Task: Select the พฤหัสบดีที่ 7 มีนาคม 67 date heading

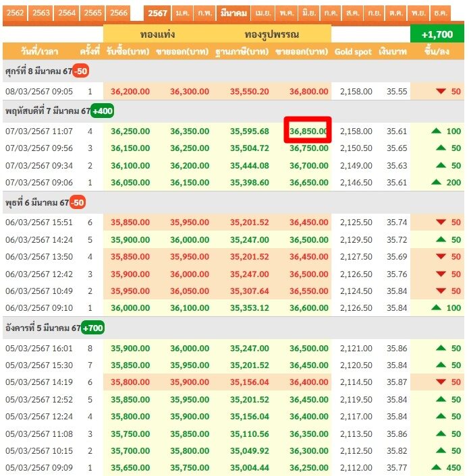Action: coord(48,111)
